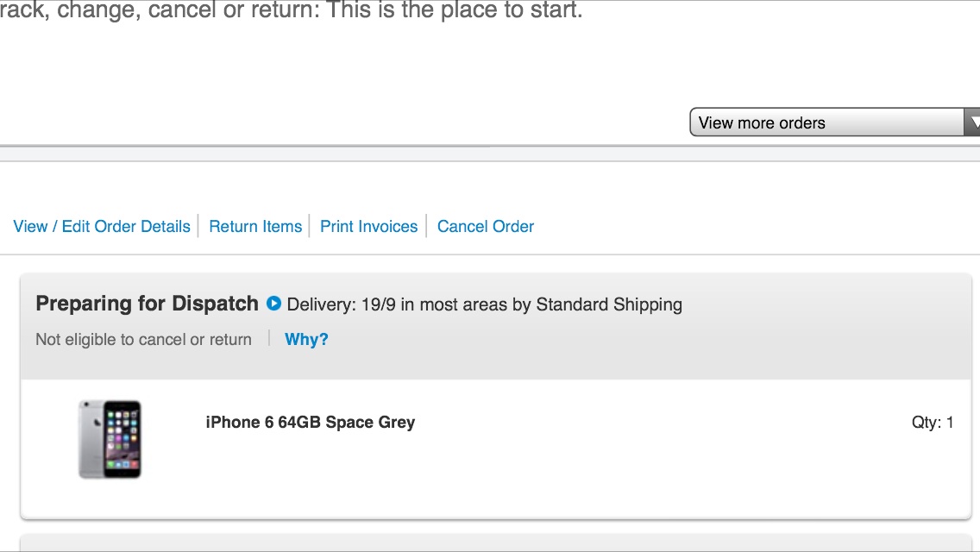Click the iPhone 6 product thumbnail
This screenshot has width=980, height=552.
click(x=110, y=440)
